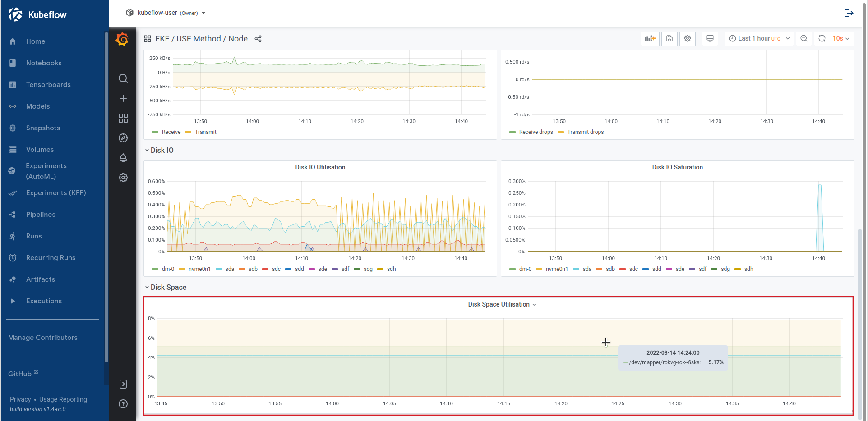Screen dimensions: 868x421
Task: Open Grafana alerting bell icon
Action: pyautogui.click(x=123, y=158)
